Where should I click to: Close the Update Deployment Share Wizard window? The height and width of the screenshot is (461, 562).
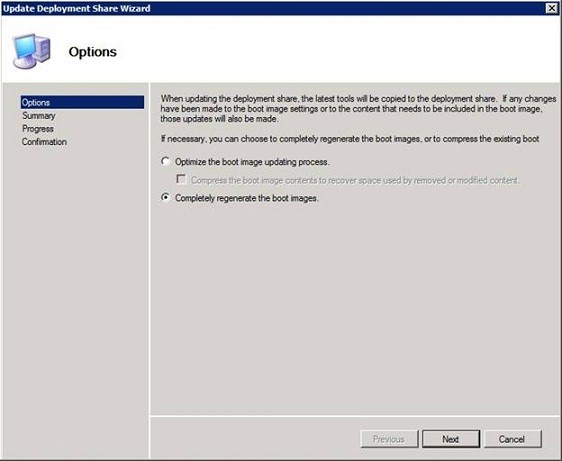pos(551,8)
